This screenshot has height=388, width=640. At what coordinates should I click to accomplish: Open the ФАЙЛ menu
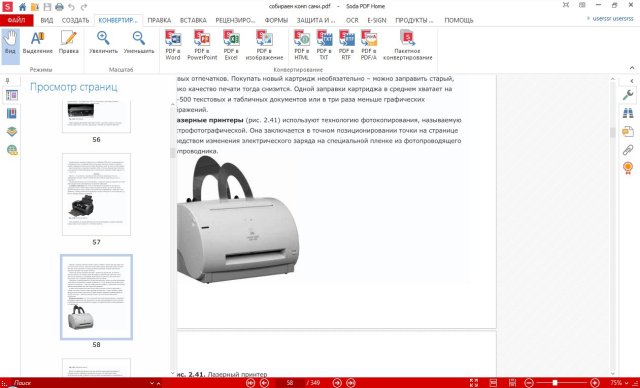tap(16, 20)
